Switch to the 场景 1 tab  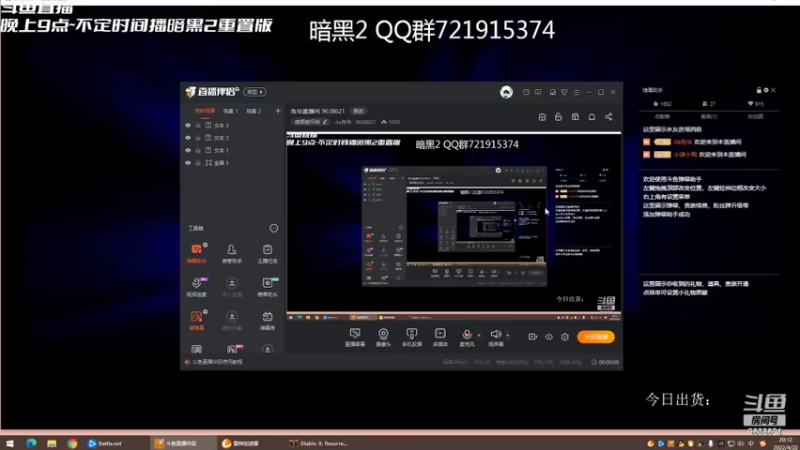tap(230, 111)
